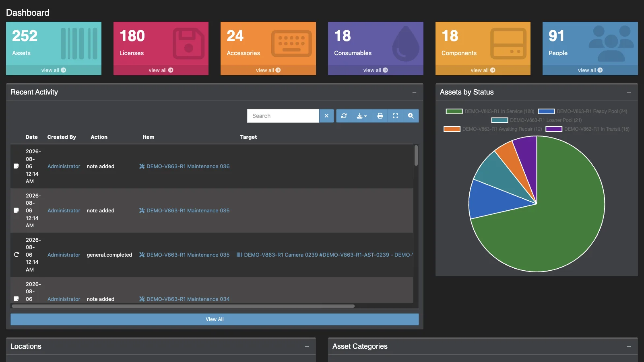Collapse the Recent Activity panel
The height and width of the screenshot is (362, 644).
point(414,93)
